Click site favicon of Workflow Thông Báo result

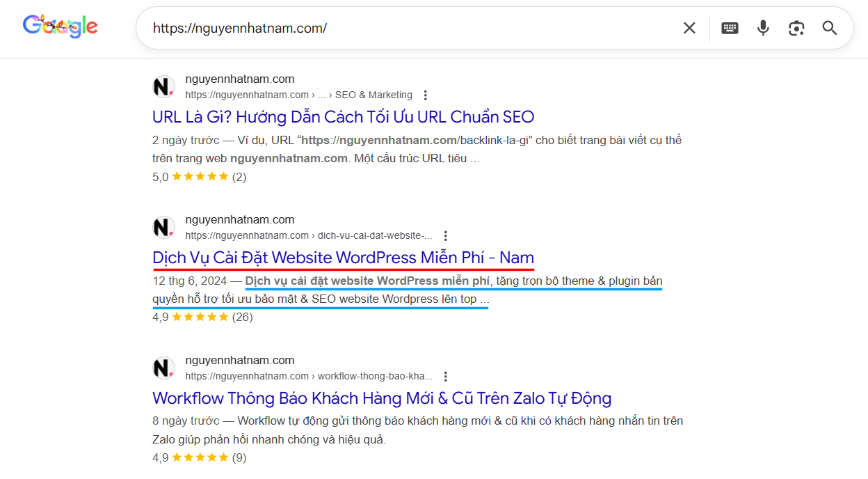(x=163, y=368)
